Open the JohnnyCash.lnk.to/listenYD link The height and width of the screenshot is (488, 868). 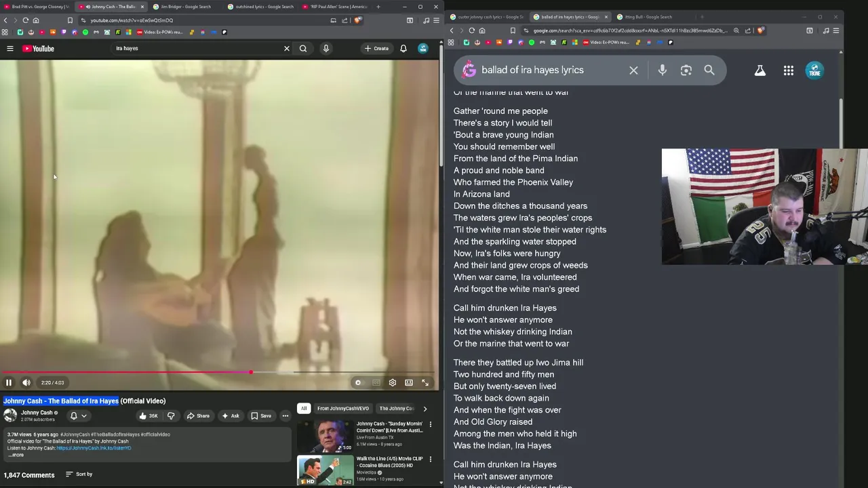click(x=94, y=448)
